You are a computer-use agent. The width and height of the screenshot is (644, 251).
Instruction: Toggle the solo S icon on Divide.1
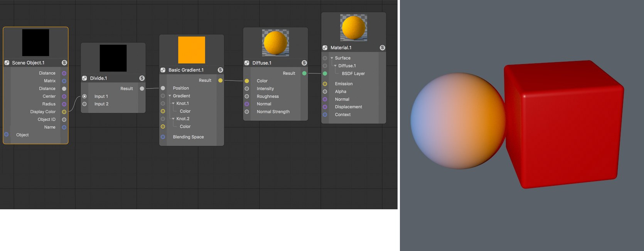(x=142, y=78)
